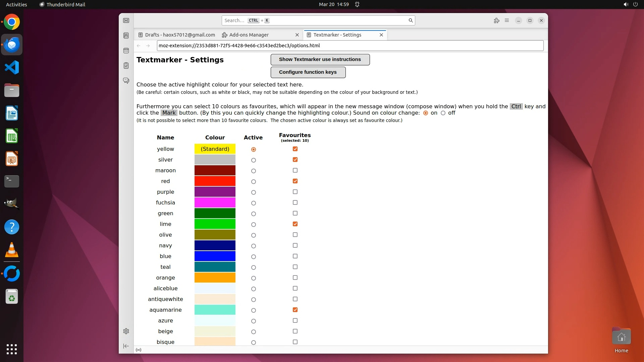Set red as active highlight colour

point(254,182)
